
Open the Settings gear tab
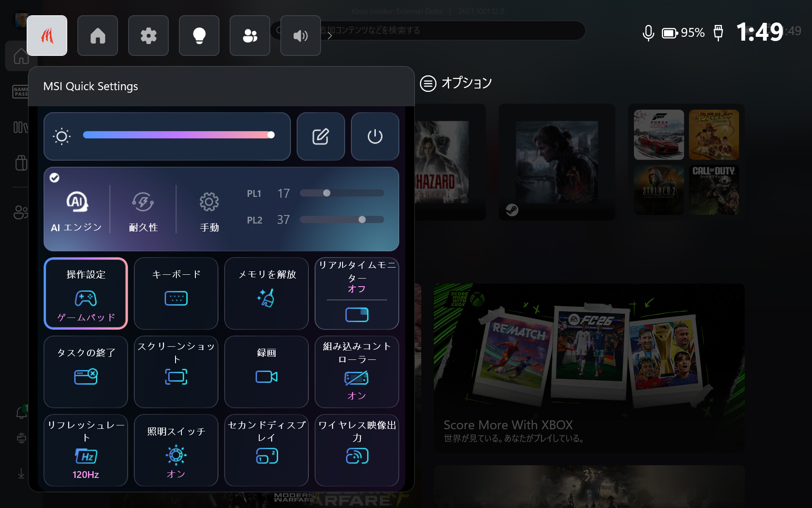coord(148,36)
